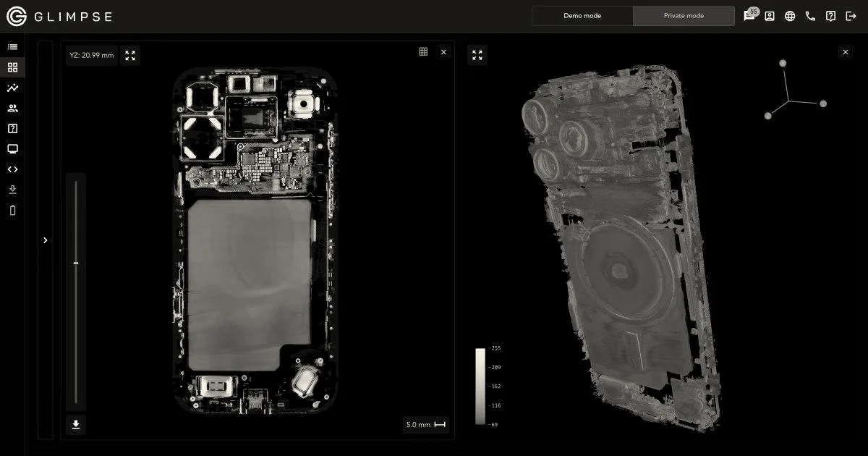Open the monitor display sidebar icon
868x456 pixels.
pos(12,149)
